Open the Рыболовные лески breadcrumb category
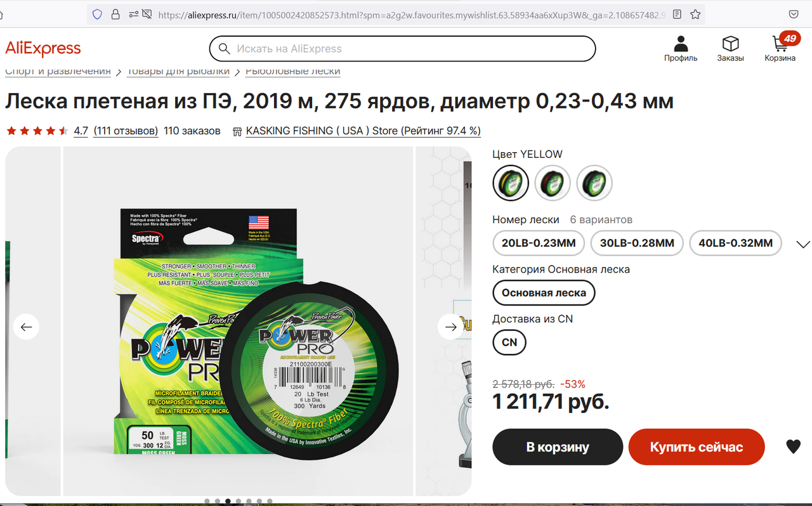Image resolution: width=812 pixels, height=506 pixels. coord(293,71)
